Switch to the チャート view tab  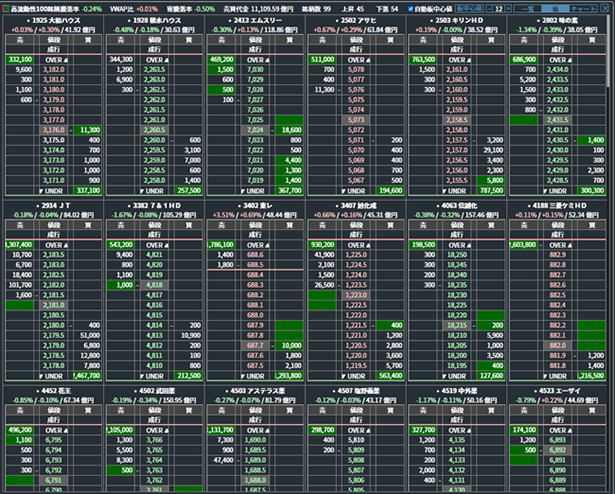pos(580,6)
